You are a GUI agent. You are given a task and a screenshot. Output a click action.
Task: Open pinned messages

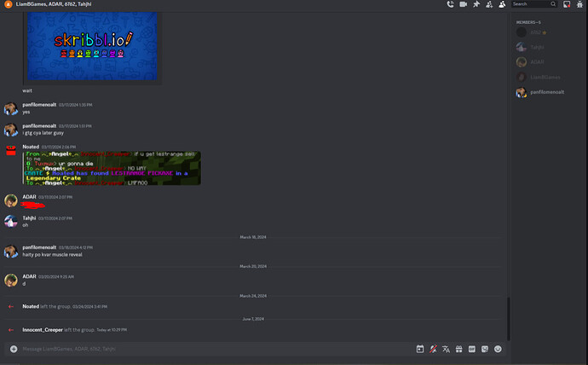[x=476, y=4]
